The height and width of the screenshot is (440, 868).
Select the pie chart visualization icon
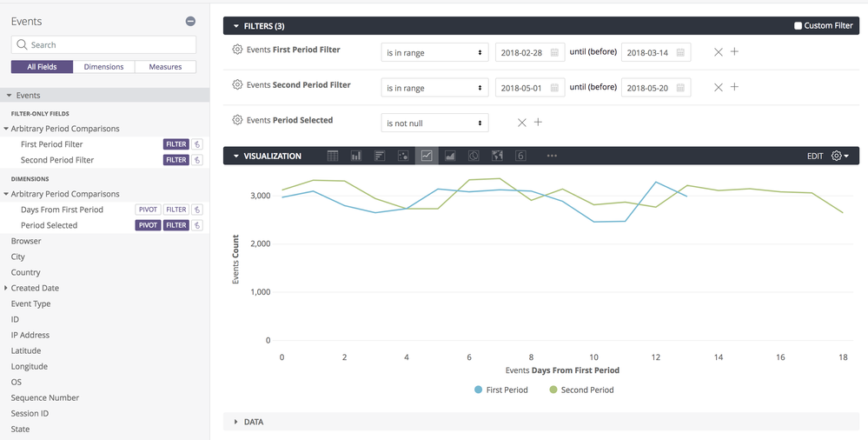(474, 157)
